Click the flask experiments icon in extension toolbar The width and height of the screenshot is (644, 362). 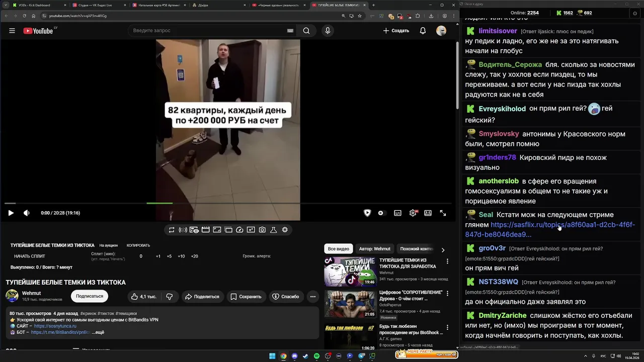[x=274, y=230]
